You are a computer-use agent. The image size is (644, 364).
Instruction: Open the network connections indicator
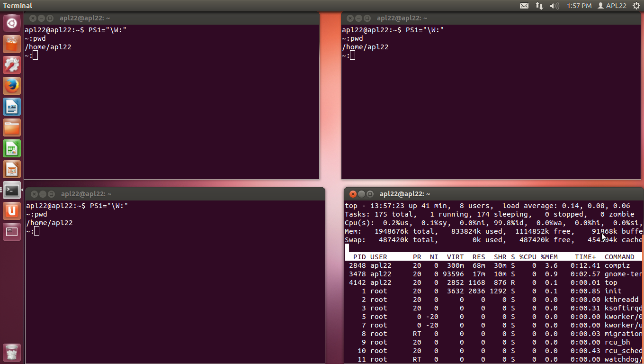tap(539, 6)
